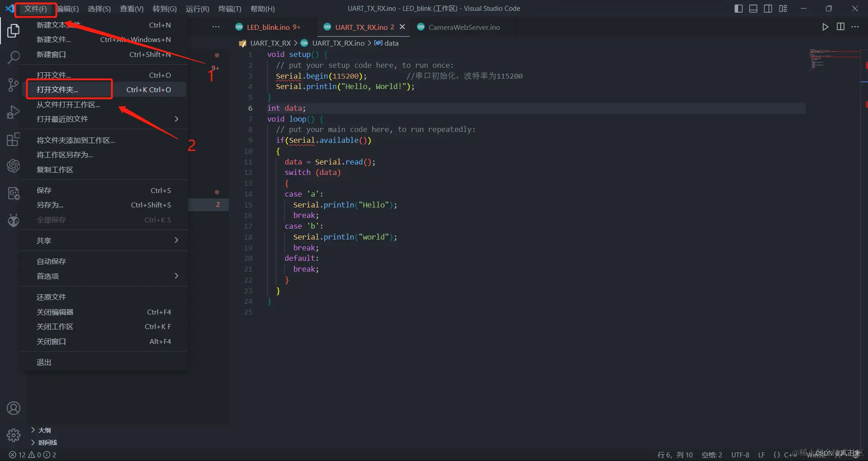This screenshot has width=868, height=461.
Task: Choose 关闭工作区 from the File menu
Action: [x=104, y=326]
